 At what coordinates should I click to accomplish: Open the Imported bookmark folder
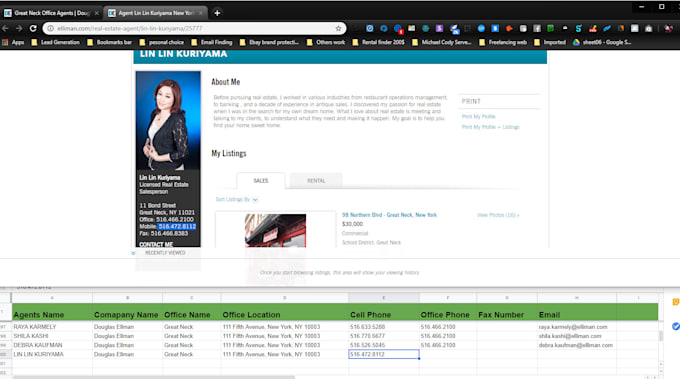549,42
